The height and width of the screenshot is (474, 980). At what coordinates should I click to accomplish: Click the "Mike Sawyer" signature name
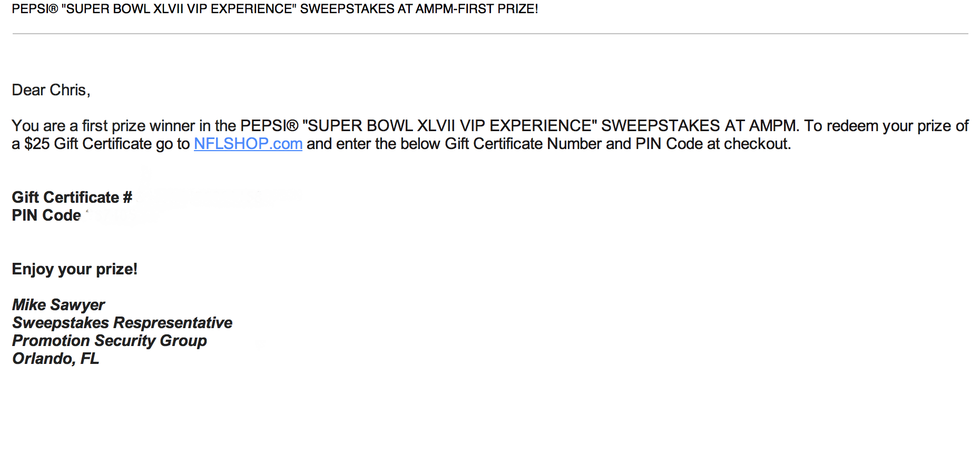point(58,305)
